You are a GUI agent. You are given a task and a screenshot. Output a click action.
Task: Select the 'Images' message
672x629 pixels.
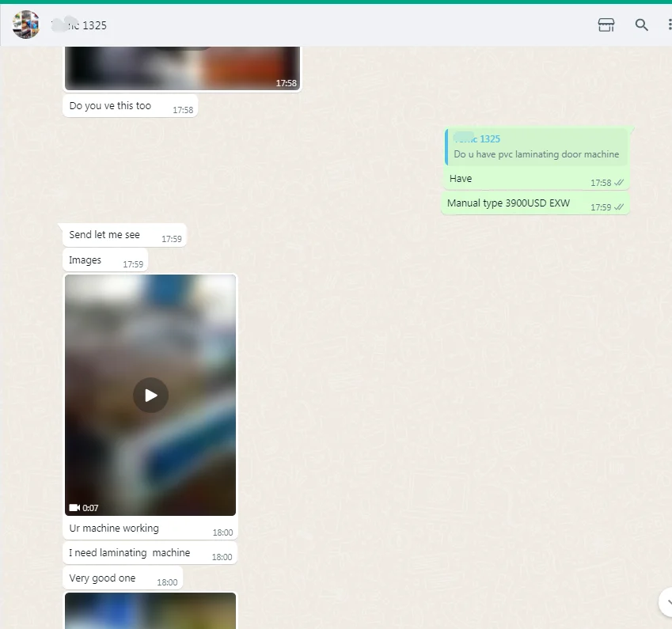pyautogui.click(x=105, y=260)
